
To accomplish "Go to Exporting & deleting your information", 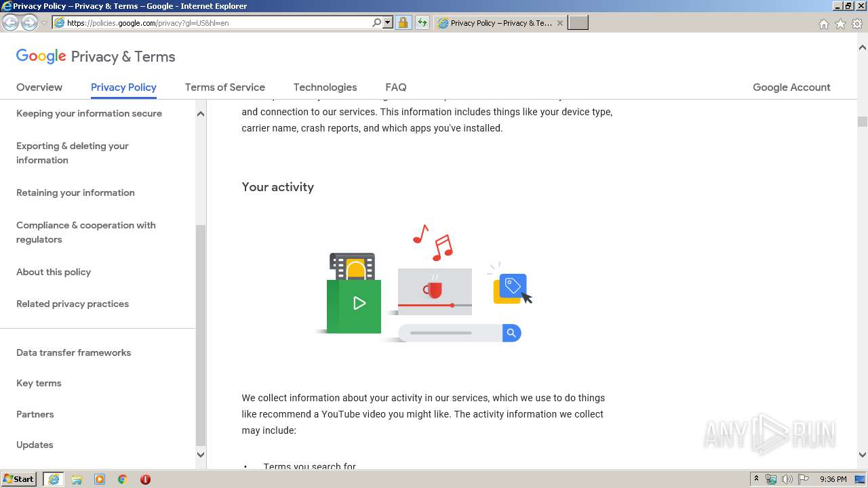I will (73, 153).
